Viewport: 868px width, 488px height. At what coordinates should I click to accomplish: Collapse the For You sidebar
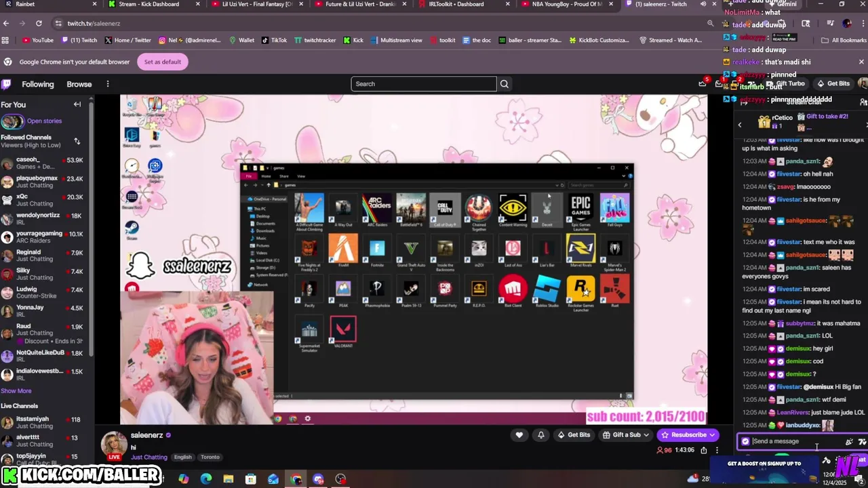[77, 104]
